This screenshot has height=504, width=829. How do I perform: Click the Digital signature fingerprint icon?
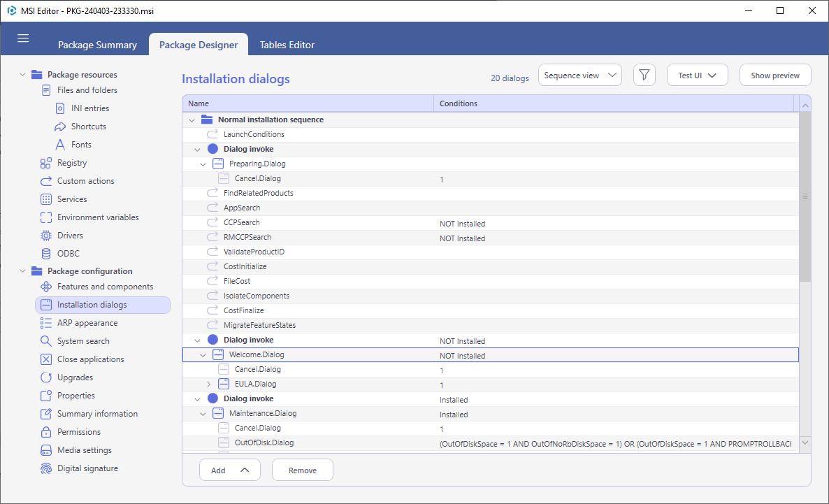tap(46, 468)
